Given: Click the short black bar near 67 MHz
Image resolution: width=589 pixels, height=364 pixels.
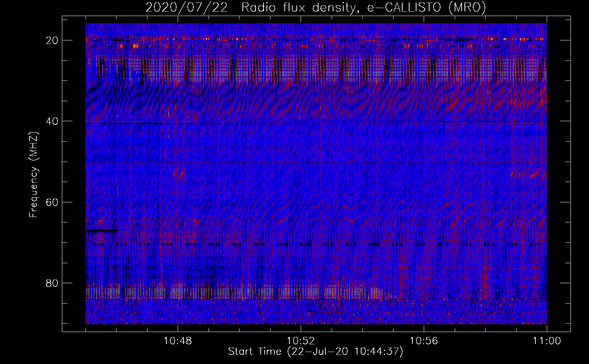Looking at the screenshot, I should (102, 230).
